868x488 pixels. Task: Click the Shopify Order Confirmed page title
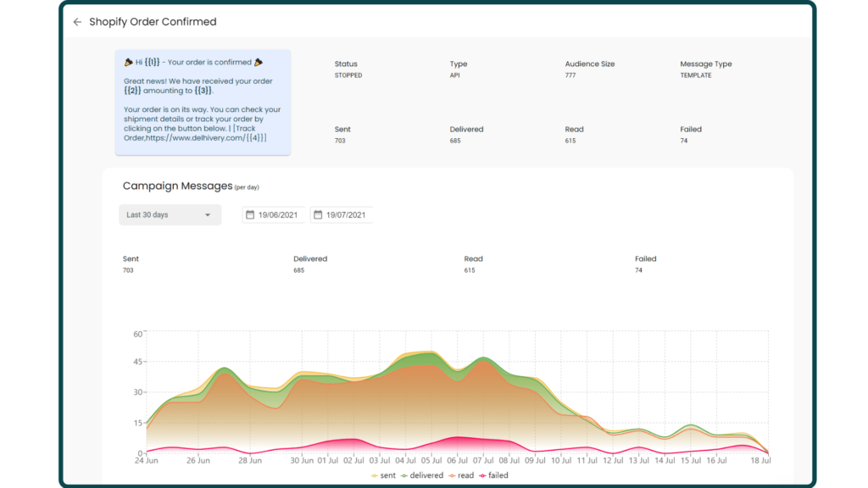(x=153, y=22)
